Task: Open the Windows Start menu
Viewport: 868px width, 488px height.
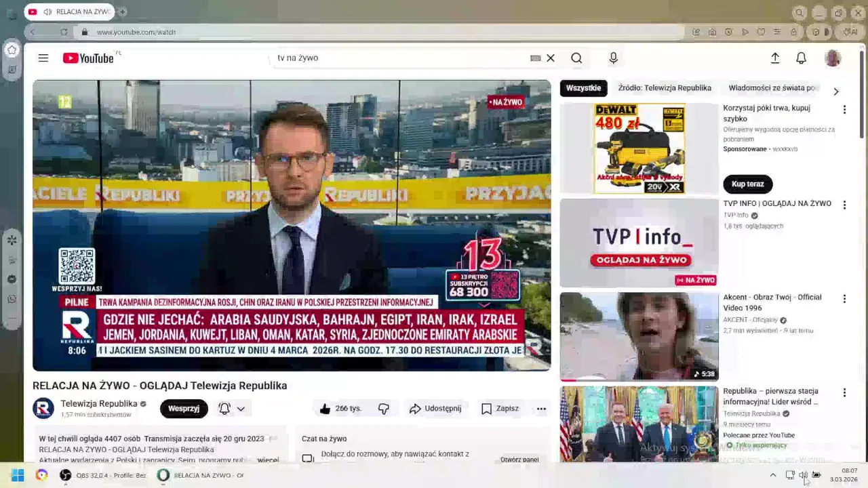Action: click(x=18, y=475)
